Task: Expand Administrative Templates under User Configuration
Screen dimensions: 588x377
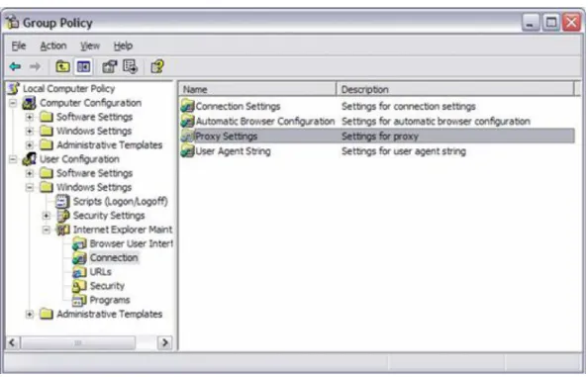Action: click(30, 314)
